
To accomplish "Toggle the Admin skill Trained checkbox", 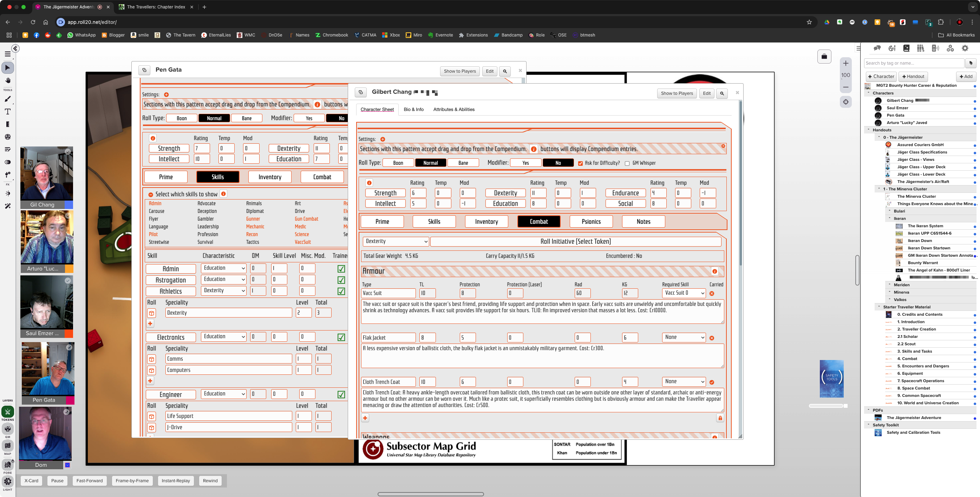I will [341, 269].
